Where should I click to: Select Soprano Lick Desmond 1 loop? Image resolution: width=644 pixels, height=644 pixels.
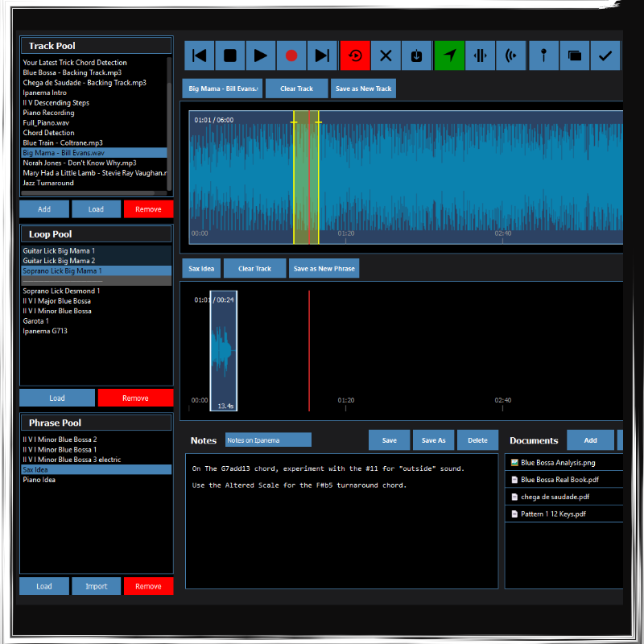click(x=61, y=291)
